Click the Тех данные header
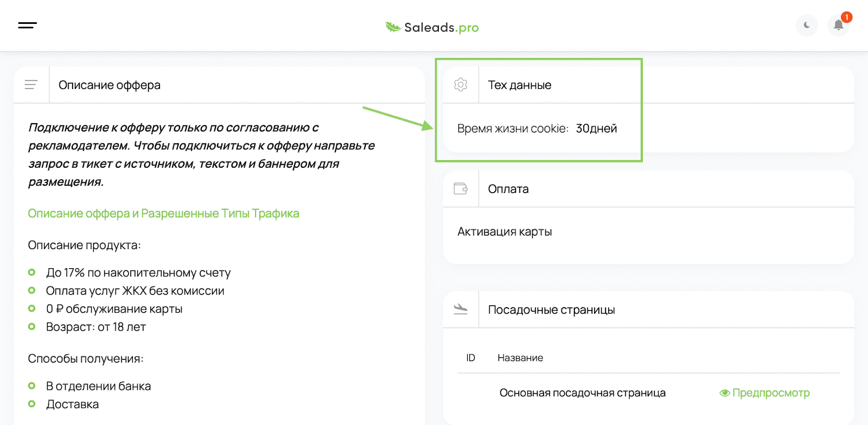 (520, 85)
